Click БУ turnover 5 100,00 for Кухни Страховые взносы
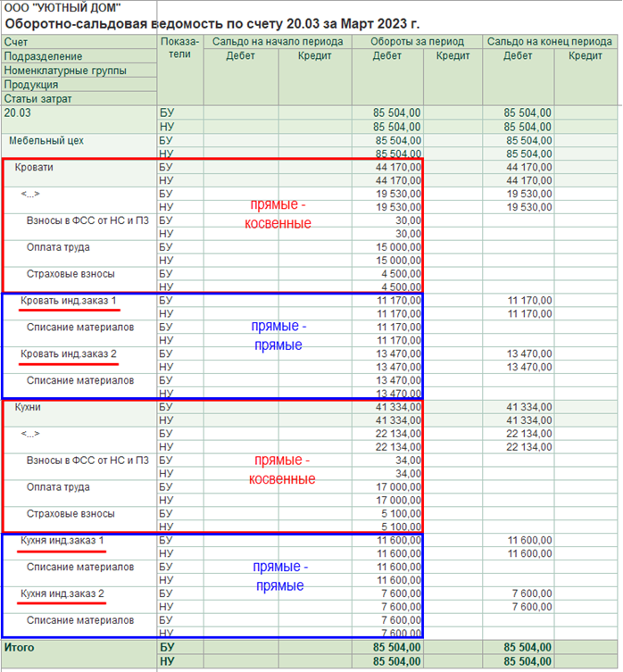Viewport: 623px width, 672px height. pyautogui.click(x=401, y=513)
